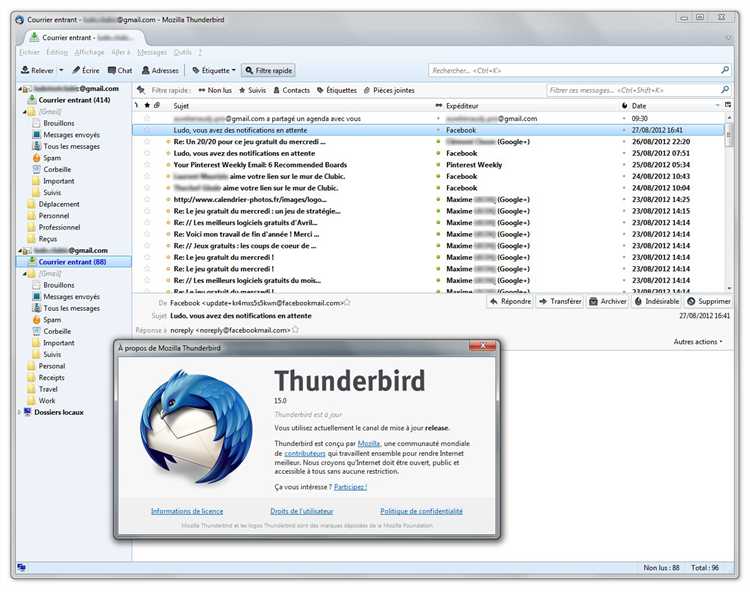750x592 pixels.
Task: Open the Chat tool
Action: (x=120, y=70)
